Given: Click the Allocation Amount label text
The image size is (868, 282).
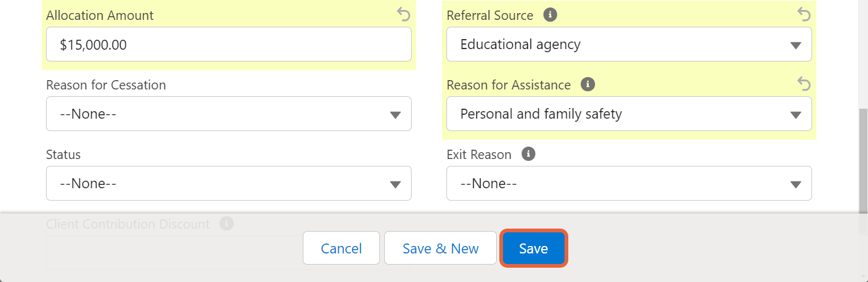Looking at the screenshot, I should 99,16.
